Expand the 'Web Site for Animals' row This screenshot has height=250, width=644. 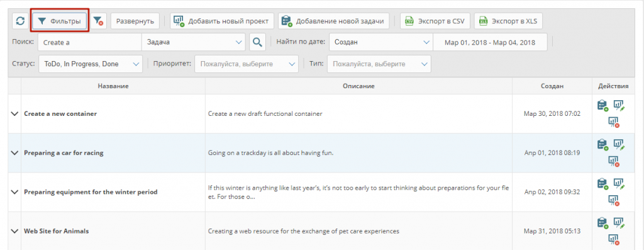[x=15, y=231]
